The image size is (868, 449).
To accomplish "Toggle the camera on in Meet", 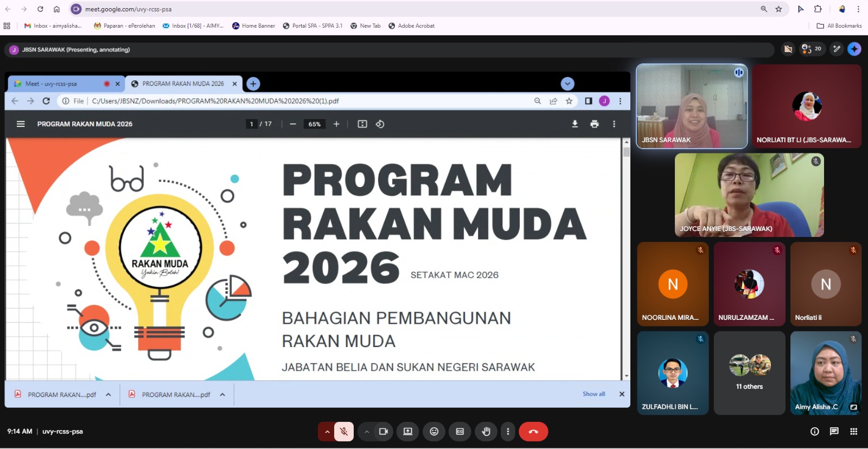I will pyautogui.click(x=384, y=432).
